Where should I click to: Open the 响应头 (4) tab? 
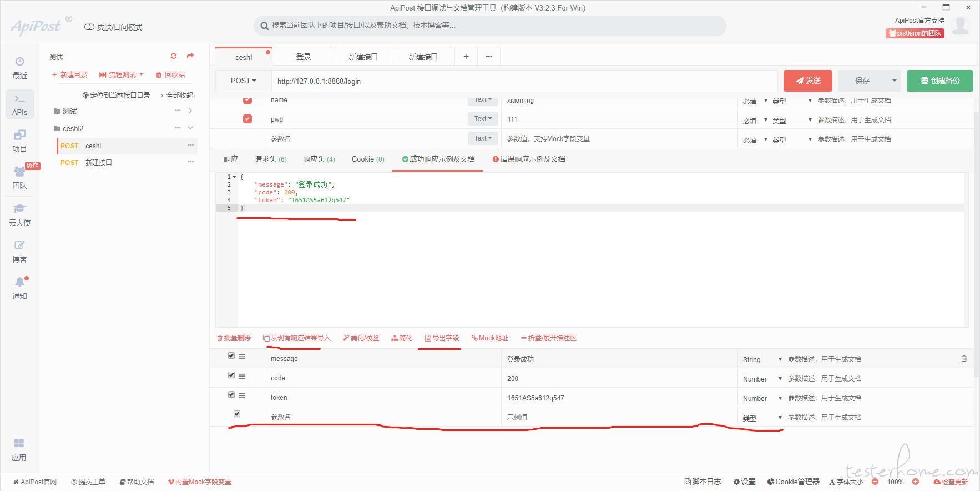click(x=319, y=159)
